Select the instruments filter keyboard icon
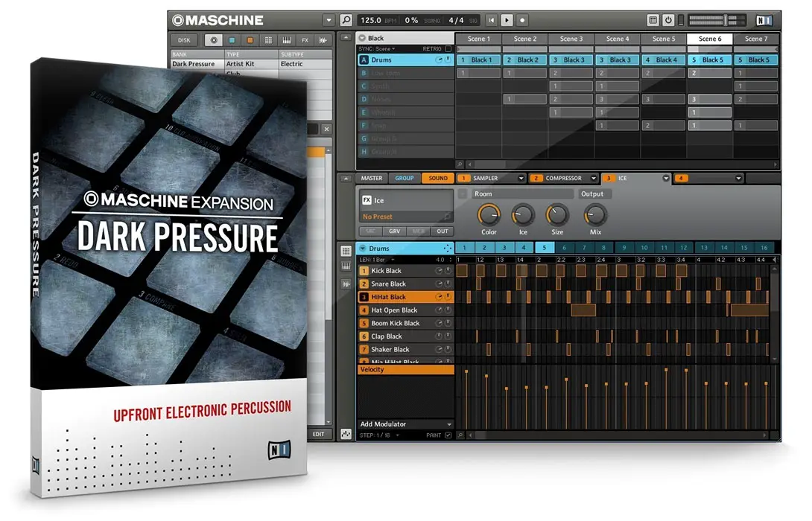 (x=286, y=40)
